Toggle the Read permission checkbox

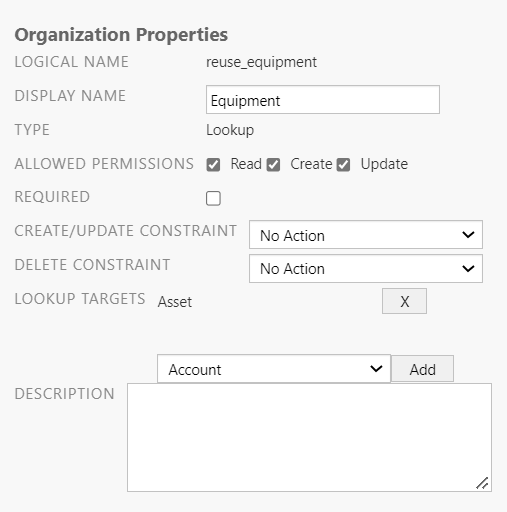[213, 165]
